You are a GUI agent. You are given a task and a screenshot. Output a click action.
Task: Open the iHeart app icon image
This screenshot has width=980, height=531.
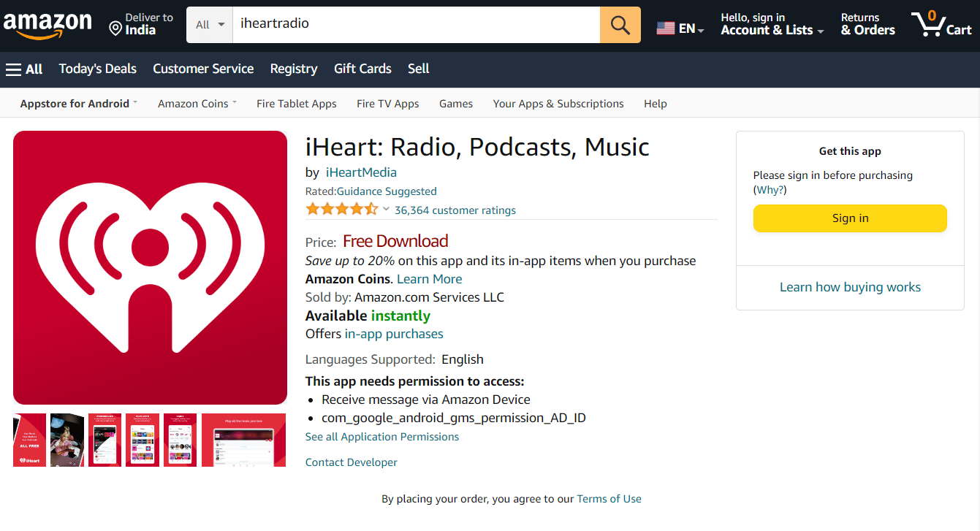(x=150, y=267)
